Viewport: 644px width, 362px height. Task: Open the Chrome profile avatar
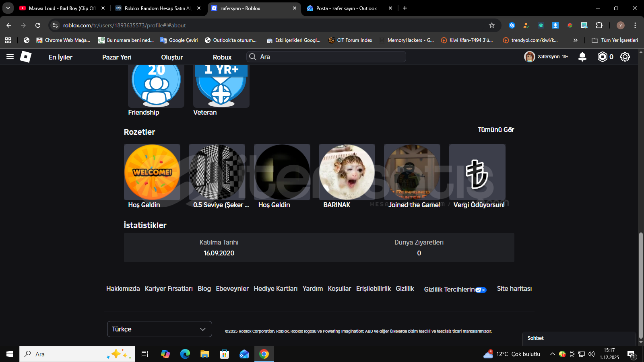621,25
